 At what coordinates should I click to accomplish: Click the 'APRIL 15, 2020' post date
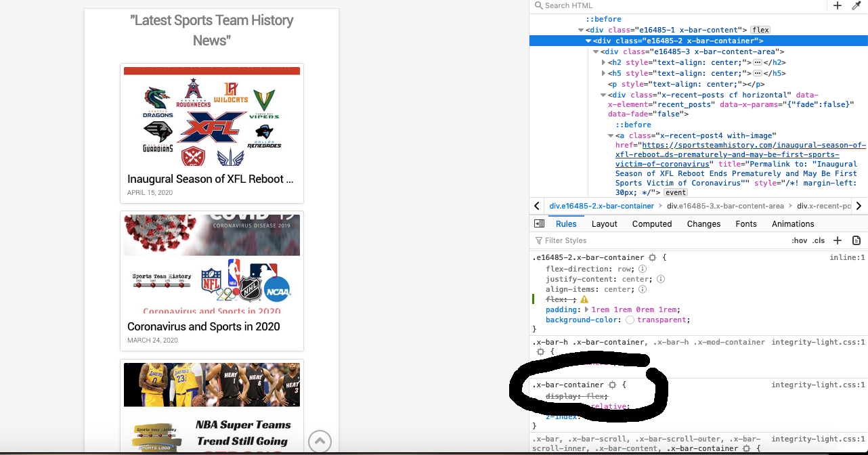coord(150,193)
